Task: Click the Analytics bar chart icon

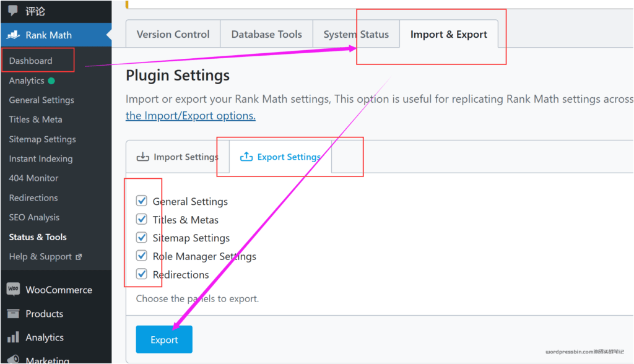Action: click(13, 337)
